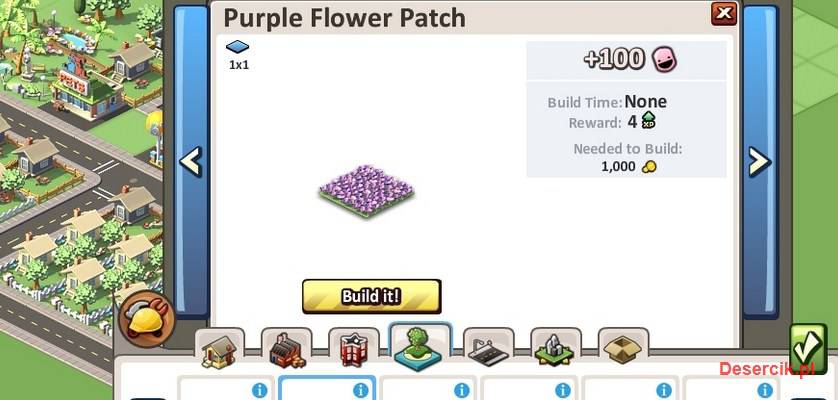Open the landmarks statue category icon
This screenshot has width=838, height=400.
tap(556, 350)
